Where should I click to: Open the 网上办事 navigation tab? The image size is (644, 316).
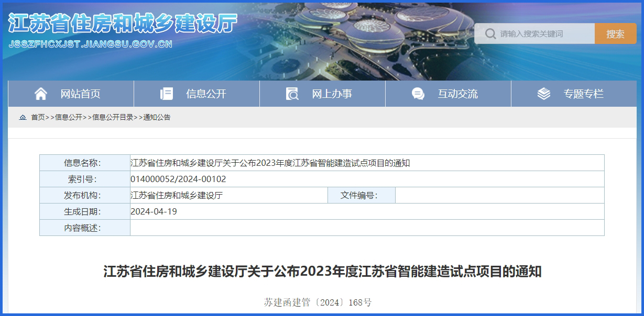pos(323,94)
